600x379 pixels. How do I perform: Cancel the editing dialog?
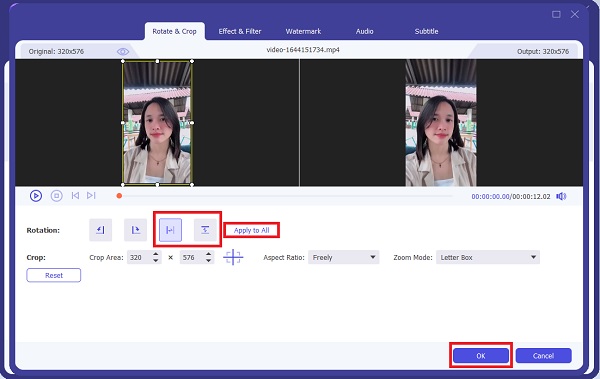pyautogui.click(x=543, y=356)
